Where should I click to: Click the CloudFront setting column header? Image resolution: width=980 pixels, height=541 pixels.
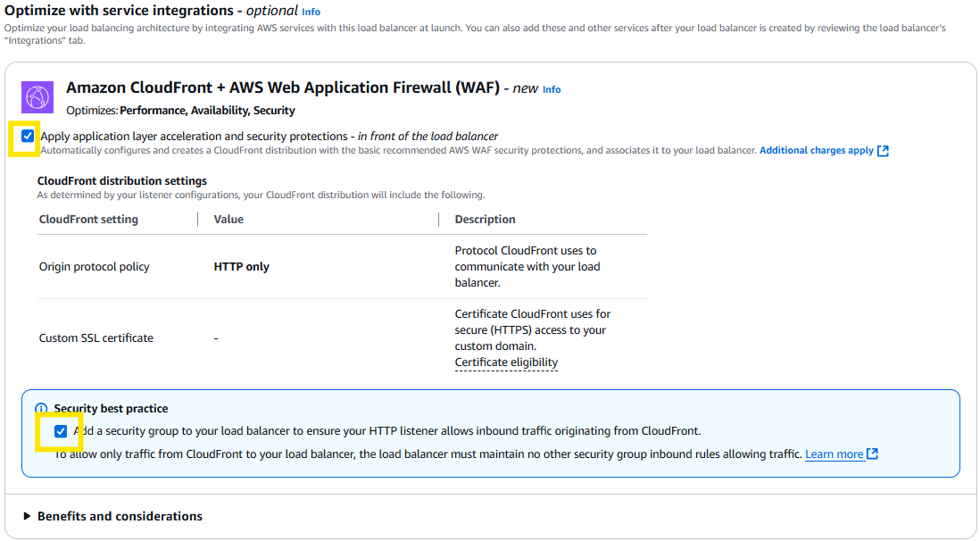click(88, 220)
